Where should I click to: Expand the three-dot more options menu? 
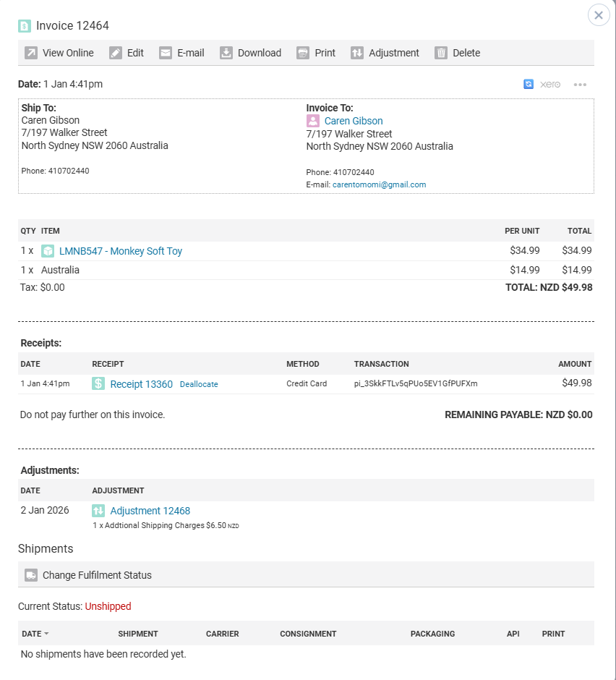click(x=580, y=85)
